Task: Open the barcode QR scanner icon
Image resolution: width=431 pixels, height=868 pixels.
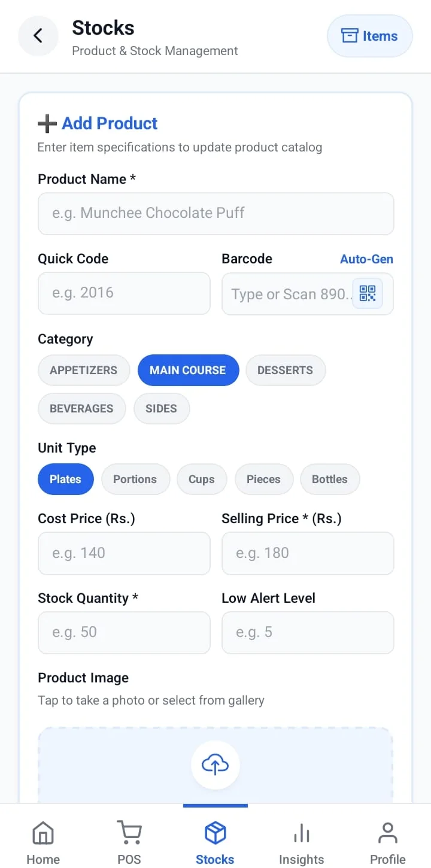Action: (x=367, y=293)
